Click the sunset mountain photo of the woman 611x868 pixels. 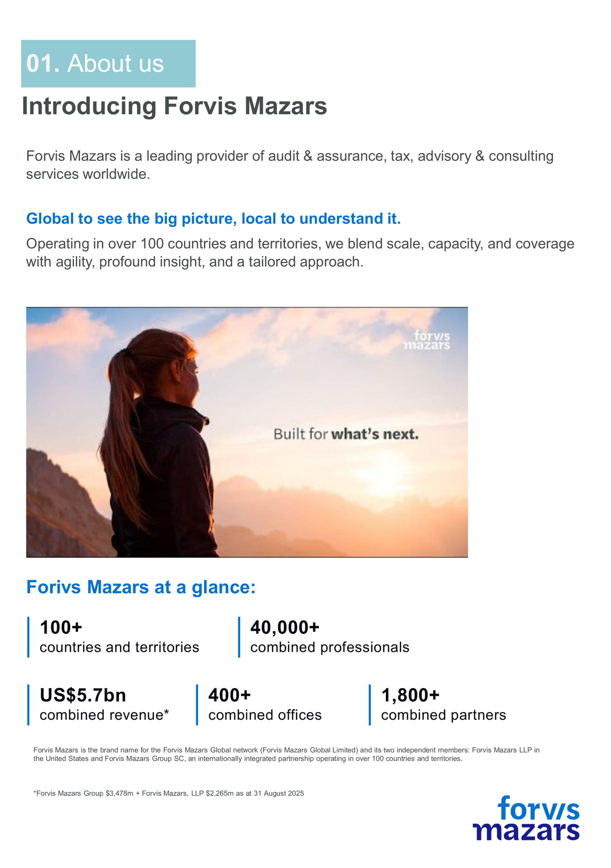(247, 432)
